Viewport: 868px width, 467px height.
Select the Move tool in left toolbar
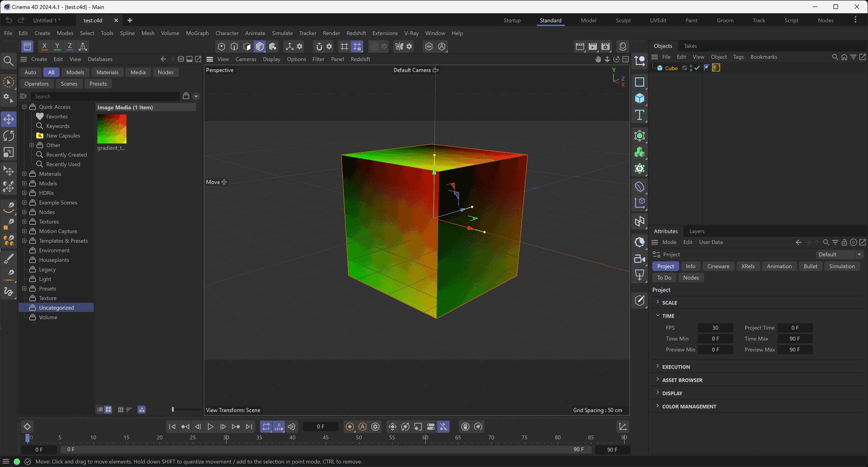pyautogui.click(x=9, y=119)
